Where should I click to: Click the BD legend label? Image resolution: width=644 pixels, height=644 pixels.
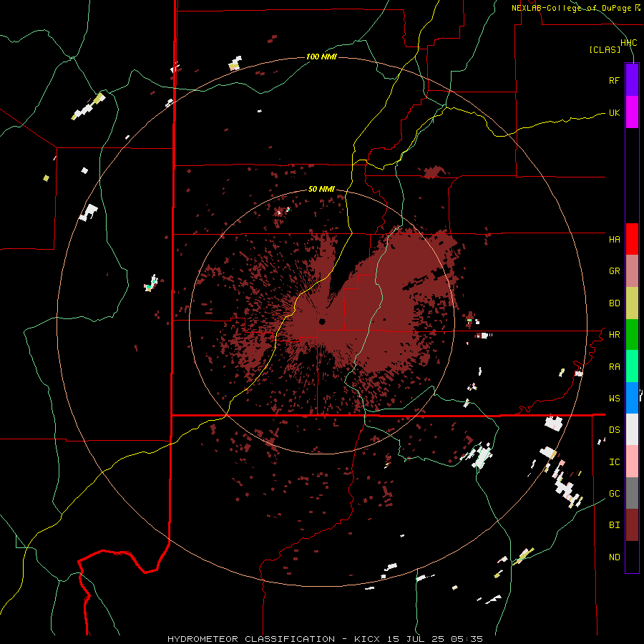point(614,303)
